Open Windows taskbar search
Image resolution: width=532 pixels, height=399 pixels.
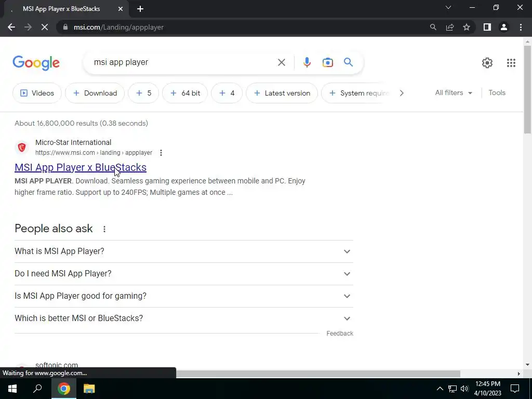click(x=37, y=389)
